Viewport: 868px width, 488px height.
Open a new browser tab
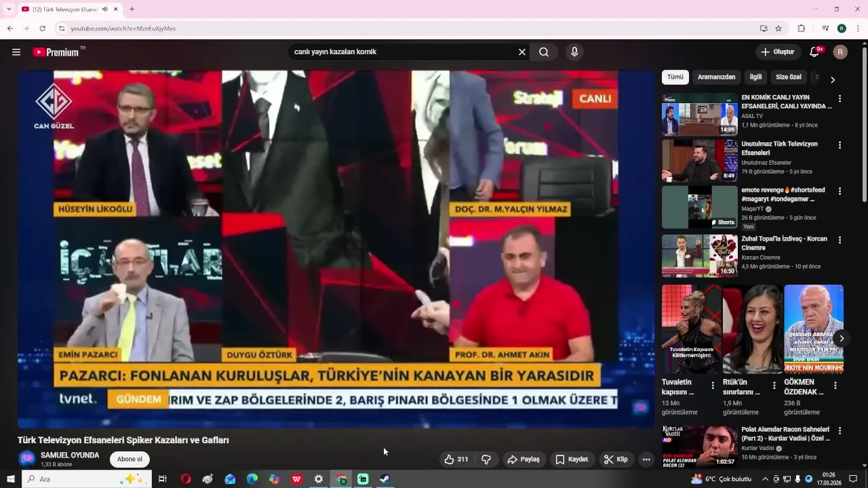coord(132,9)
